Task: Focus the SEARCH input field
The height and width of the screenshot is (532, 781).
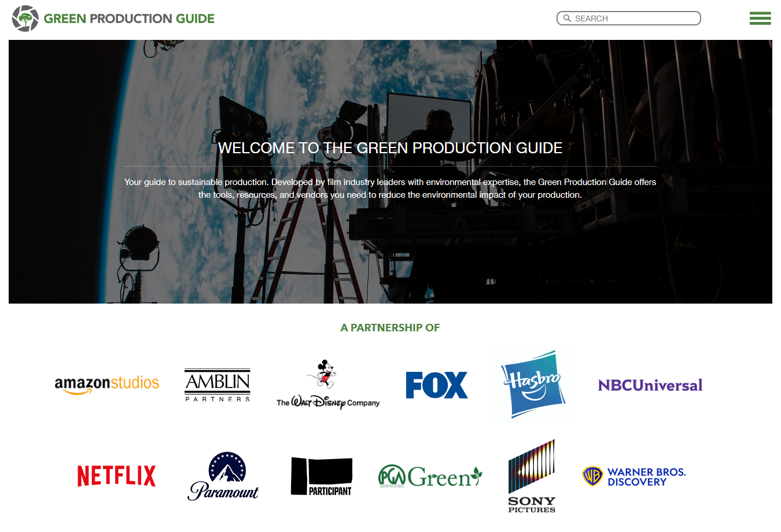Action: click(x=628, y=19)
